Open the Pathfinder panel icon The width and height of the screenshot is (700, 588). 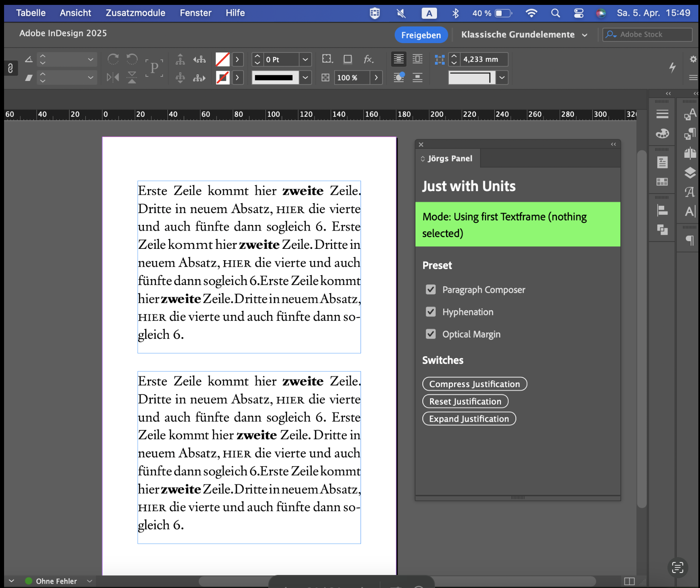point(662,230)
